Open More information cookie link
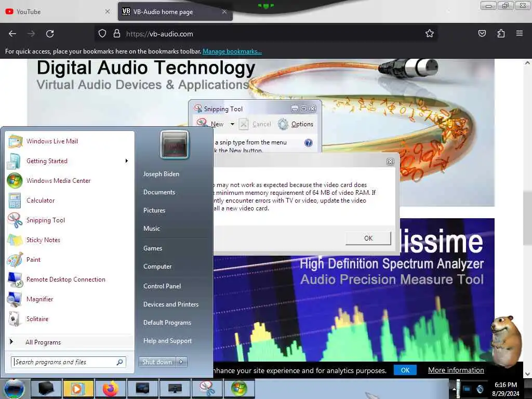This screenshot has height=399, width=532. [x=456, y=370]
